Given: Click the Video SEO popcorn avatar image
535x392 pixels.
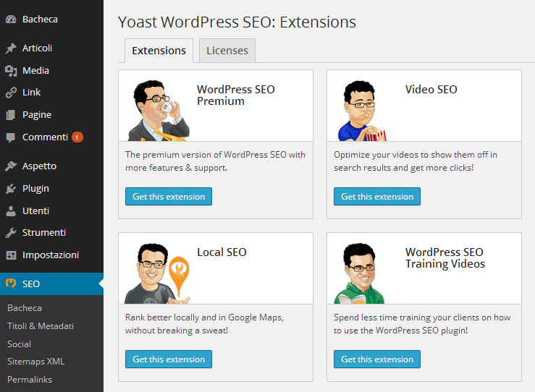Looking at the screenshot, I should [362, 111].
